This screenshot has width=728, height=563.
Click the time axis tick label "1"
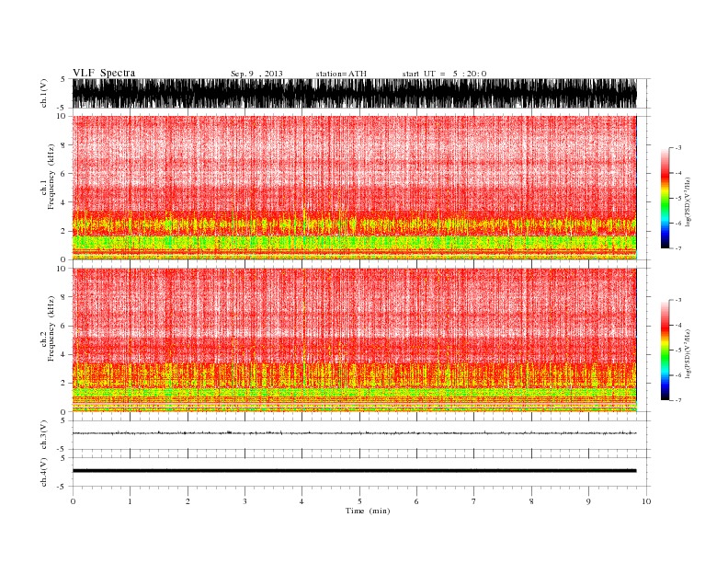(130, 501)
